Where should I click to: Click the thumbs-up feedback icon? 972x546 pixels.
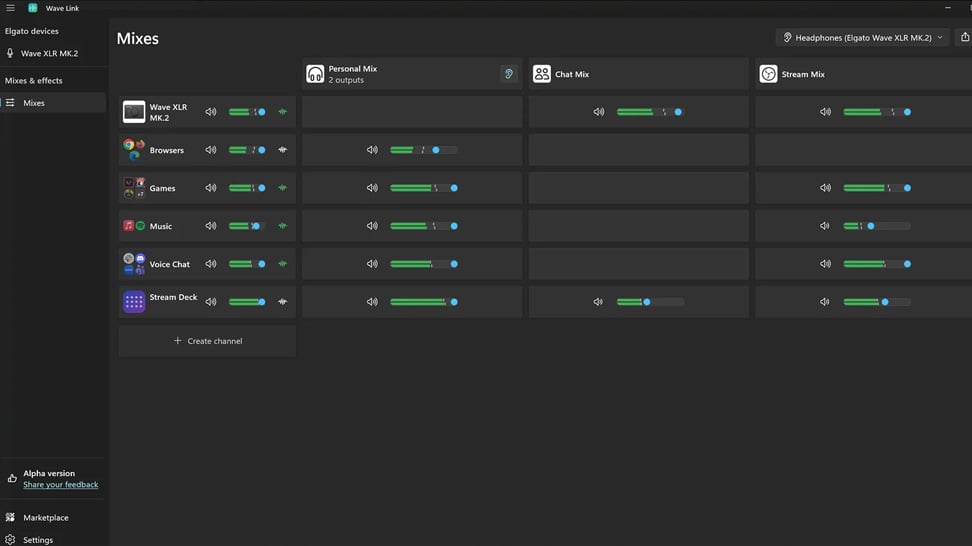[x=12, y=478]
